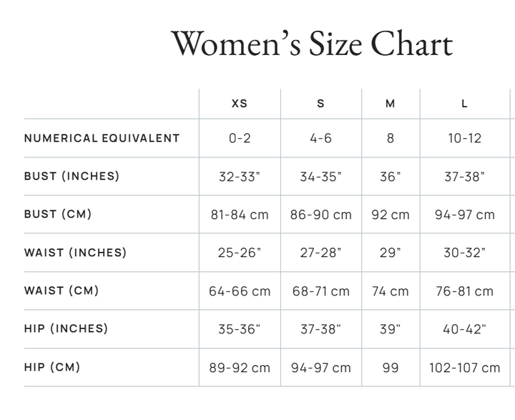Select the S size column header
The image size is (515, 420).
point(321,104)
